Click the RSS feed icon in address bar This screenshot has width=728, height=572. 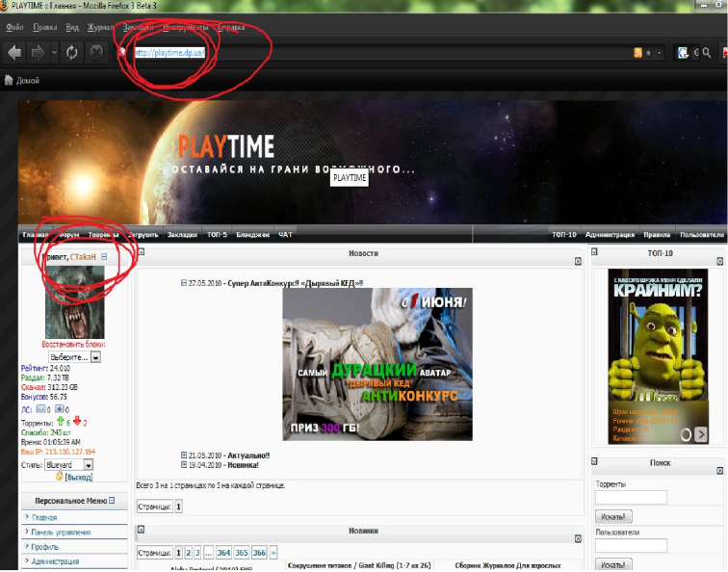pyautogui.click(x=637, y=53)
